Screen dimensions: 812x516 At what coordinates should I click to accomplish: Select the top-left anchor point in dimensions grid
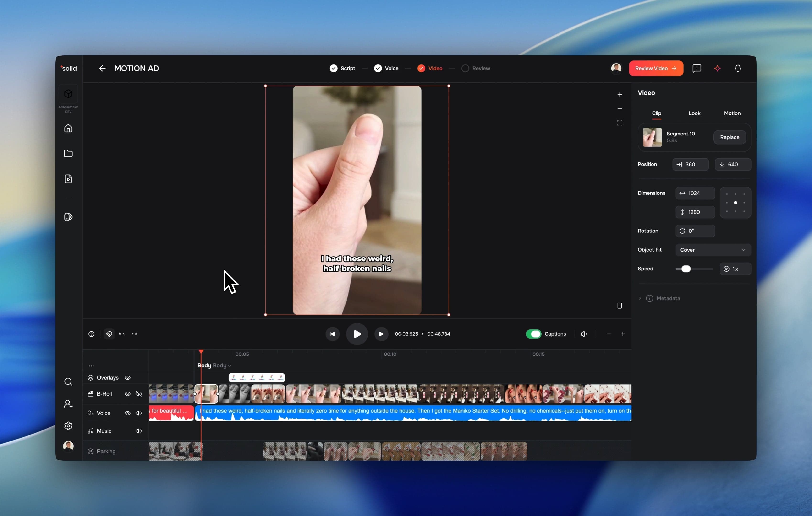tap(727, 194)
